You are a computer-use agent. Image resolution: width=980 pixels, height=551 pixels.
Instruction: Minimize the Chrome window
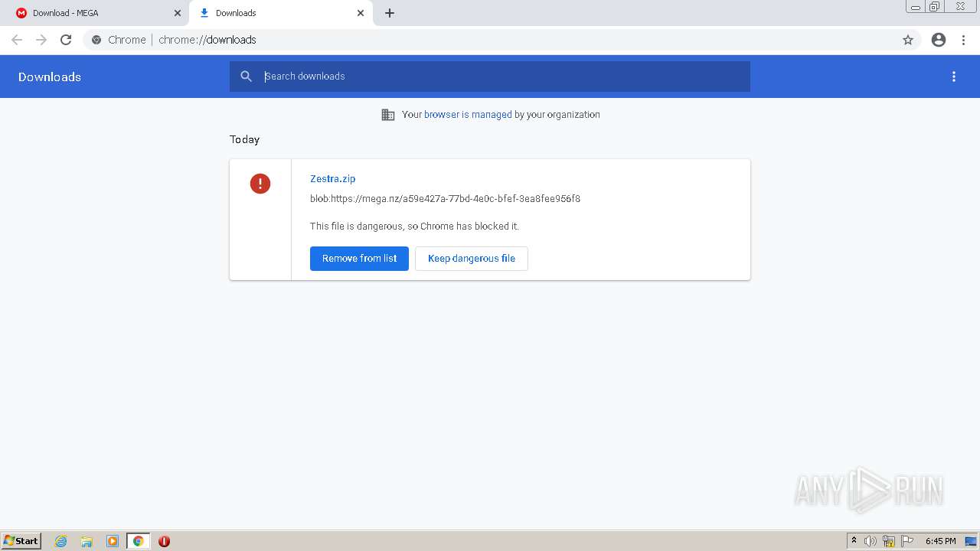(916, 7)
